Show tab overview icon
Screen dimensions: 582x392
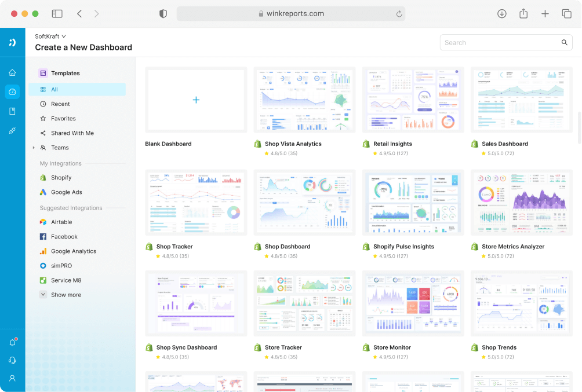pyautogui.click(x=566, y=14)
